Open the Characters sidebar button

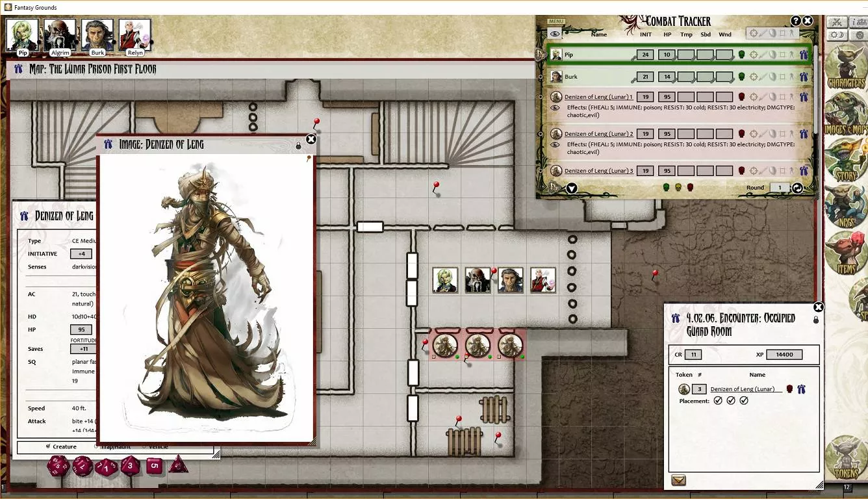845,68
